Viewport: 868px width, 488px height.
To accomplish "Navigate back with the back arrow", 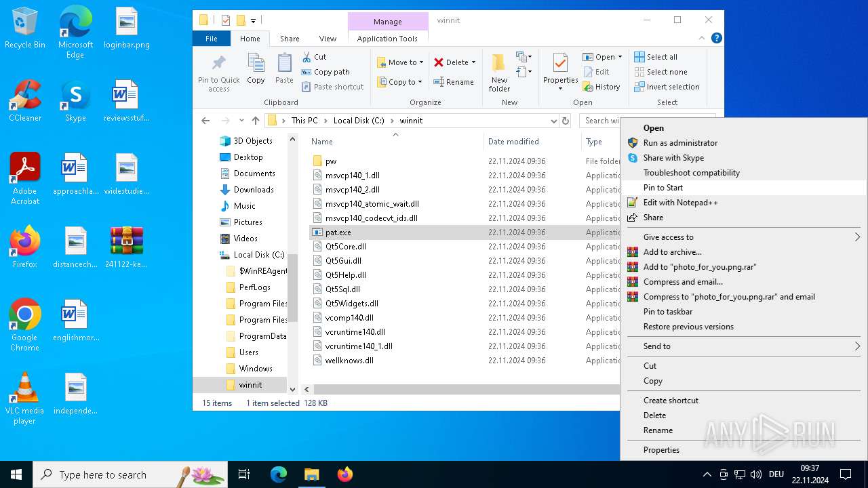I will point(205,121).
